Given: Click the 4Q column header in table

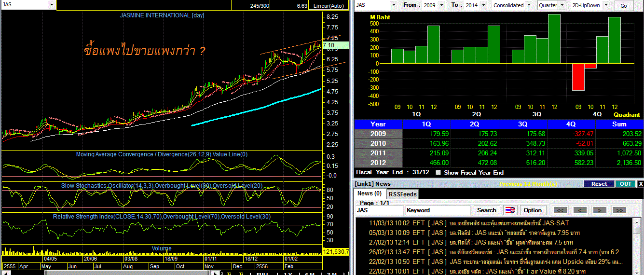Looking at the screenshot, I should coord(571,124).
